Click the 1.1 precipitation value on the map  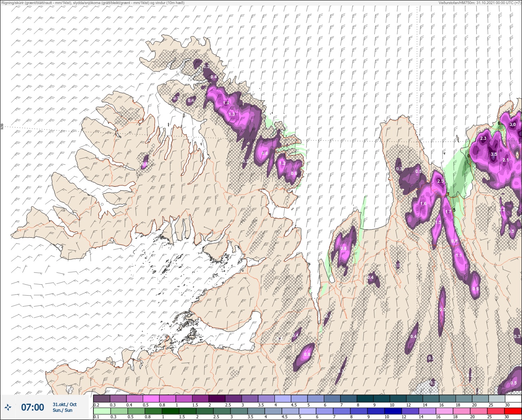459,255
